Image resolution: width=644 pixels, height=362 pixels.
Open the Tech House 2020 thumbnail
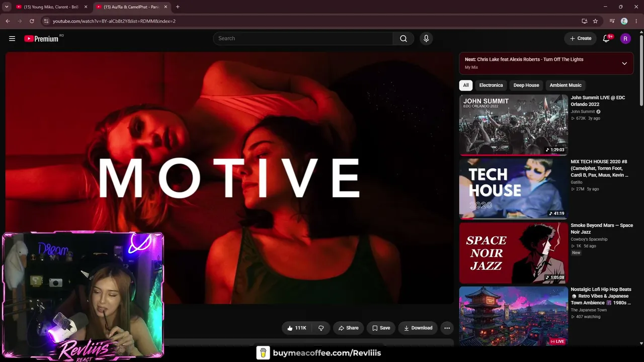point(514,189)
